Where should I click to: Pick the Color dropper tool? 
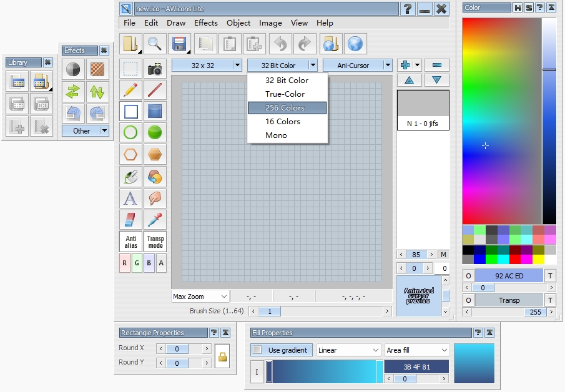click(x=155, y=220)
